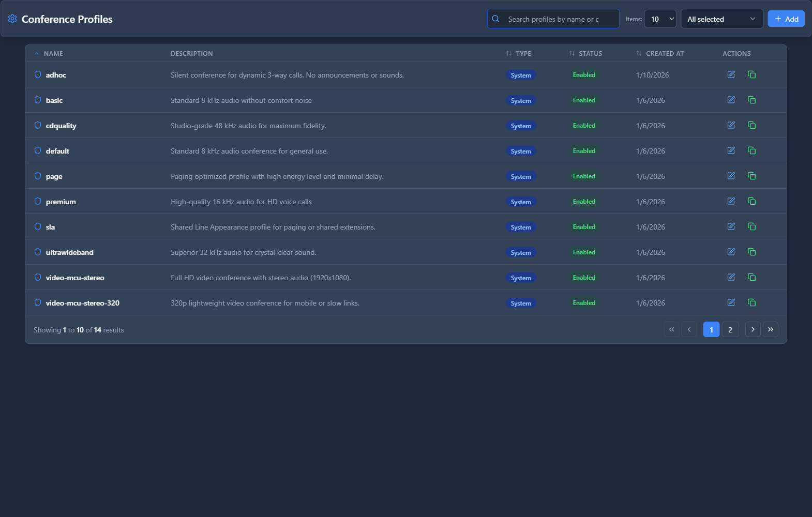
Task: Click the edit icon for adhoc profile
Action: [x=731, y=74]
